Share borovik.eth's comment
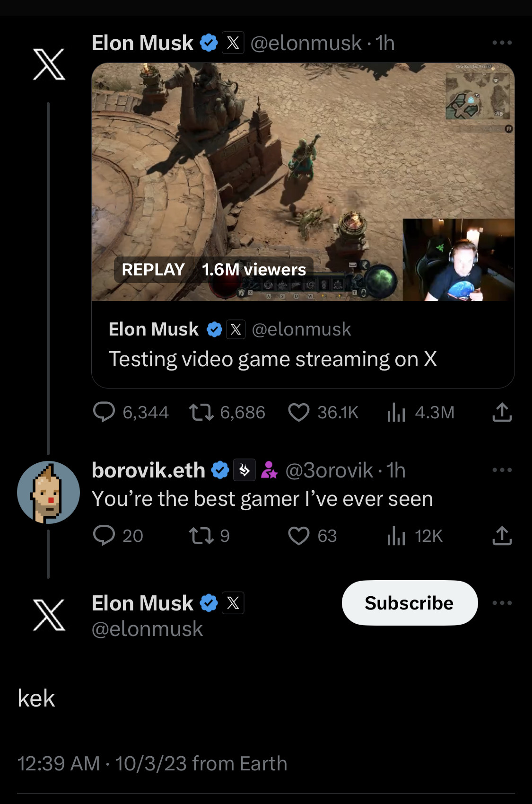 [x=502, y=536]
